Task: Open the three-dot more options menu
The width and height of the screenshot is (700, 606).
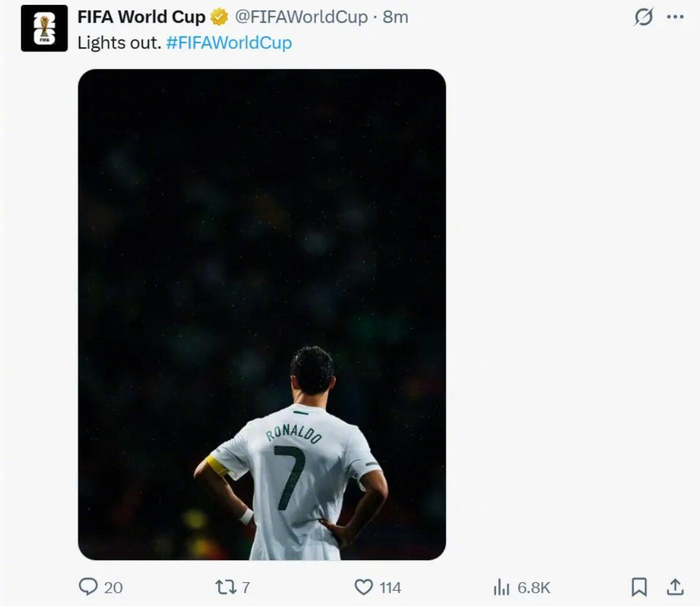Action: click(x=675, y=17)
